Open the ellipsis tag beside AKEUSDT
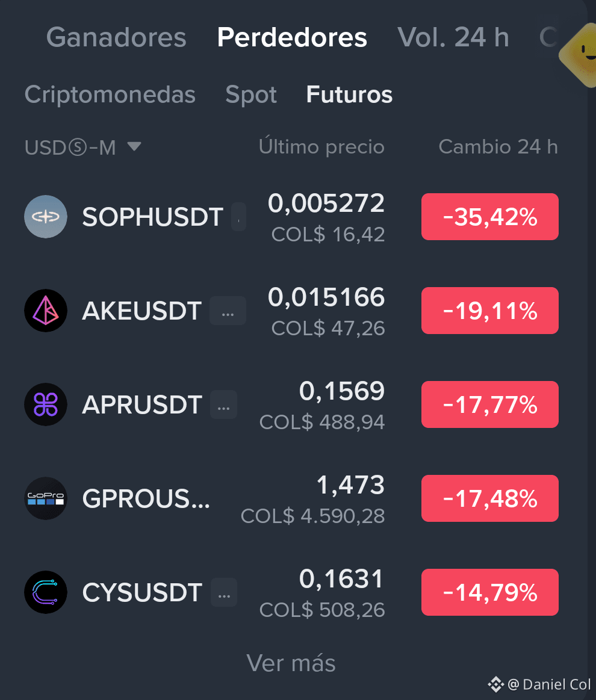 228,311
